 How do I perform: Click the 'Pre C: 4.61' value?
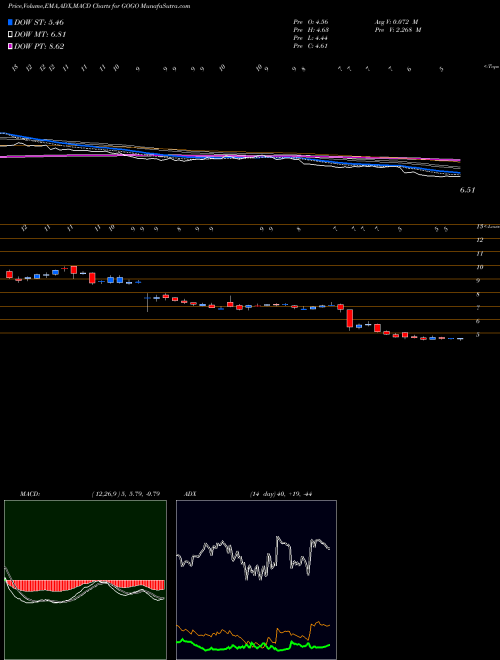coord(311,46)
